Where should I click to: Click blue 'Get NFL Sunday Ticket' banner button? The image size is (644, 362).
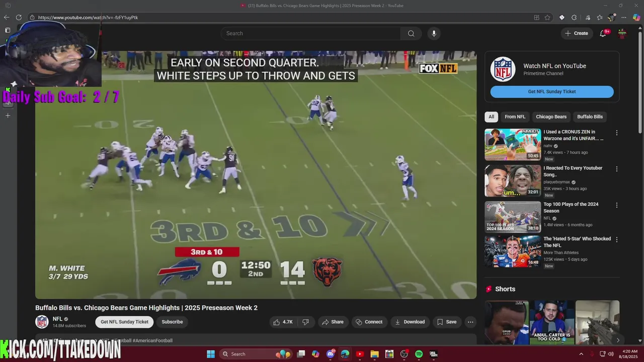[x=552, y=92]
